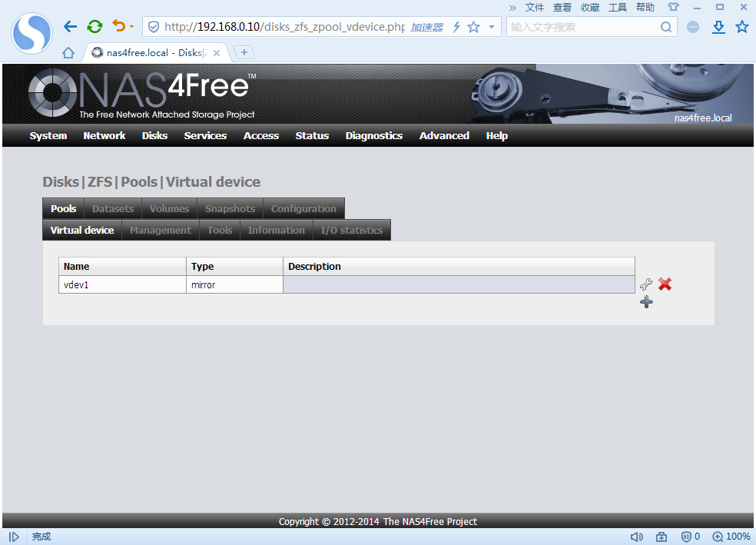Select the Virtual device sub-tab
The width and height of the screenshot is (756, 545).
(x=82, y=230)
